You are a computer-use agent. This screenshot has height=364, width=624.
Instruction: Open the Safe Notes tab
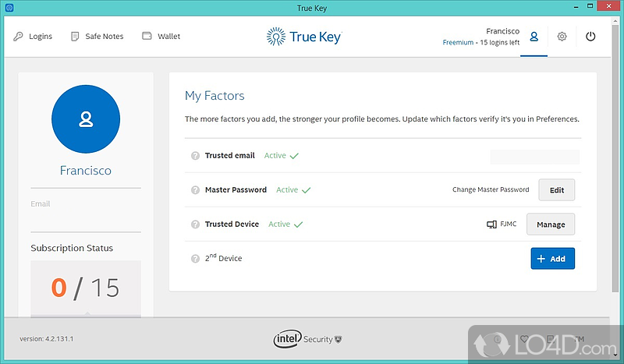click(97, 36)
